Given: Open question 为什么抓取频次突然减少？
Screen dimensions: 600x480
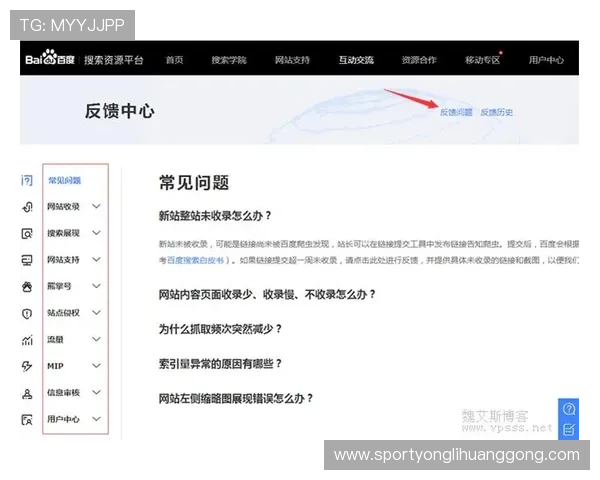Looking at the screenshot, I should tap(221, 329).
